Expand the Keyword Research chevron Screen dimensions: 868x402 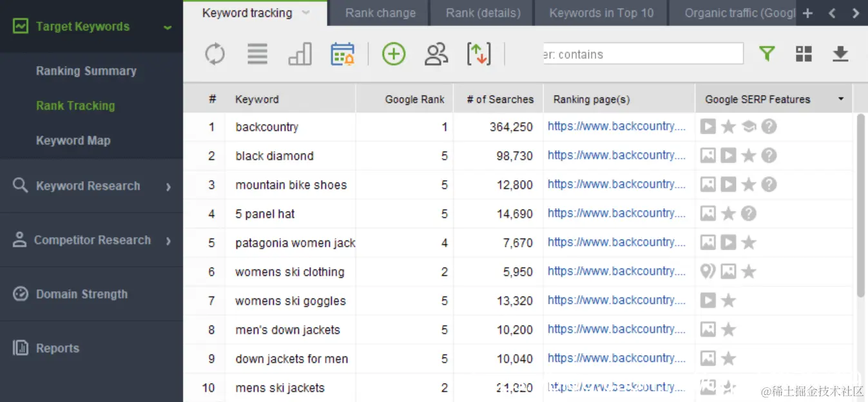pyautogui.click(x=168, y=187)
